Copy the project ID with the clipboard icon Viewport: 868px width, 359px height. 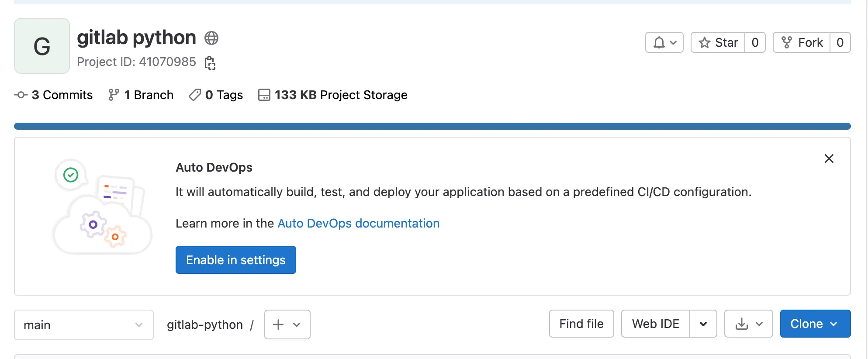coord(210,62)
